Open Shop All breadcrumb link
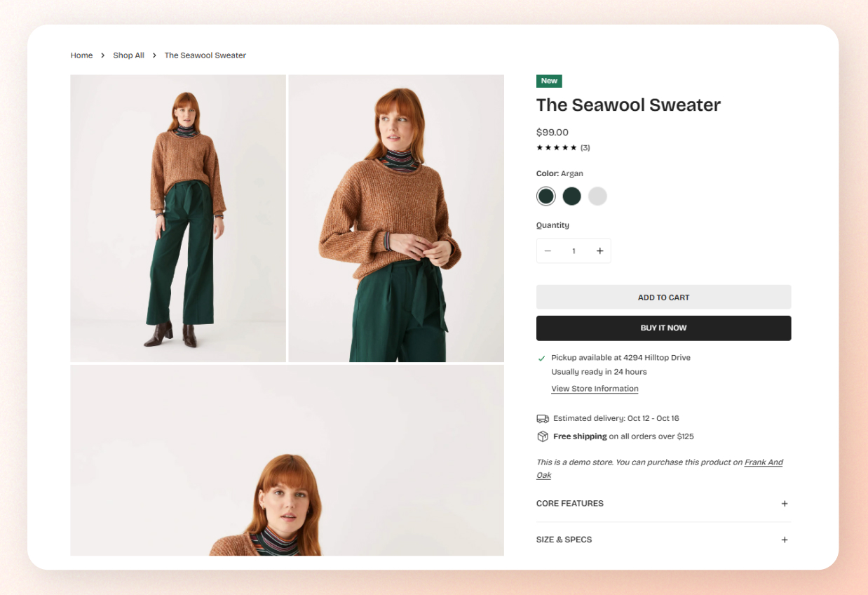The width and height of the screenshot is (868, 595). (x=128, y=55)
